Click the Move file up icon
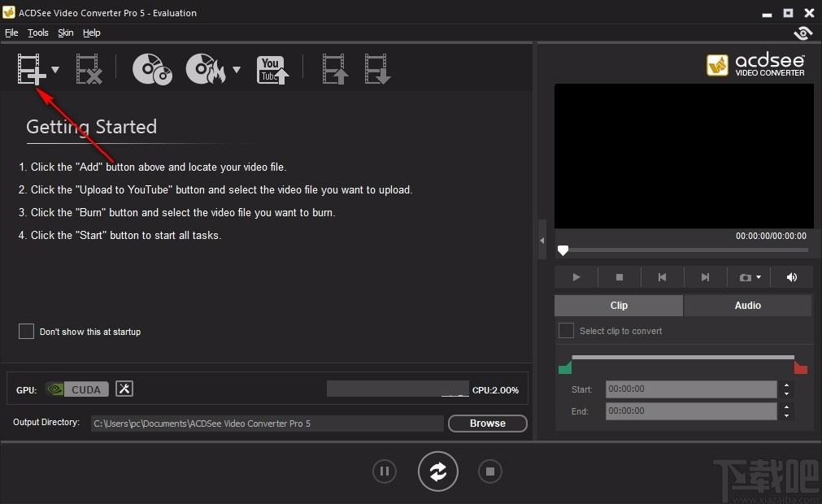822x504 pixels. 335,68
